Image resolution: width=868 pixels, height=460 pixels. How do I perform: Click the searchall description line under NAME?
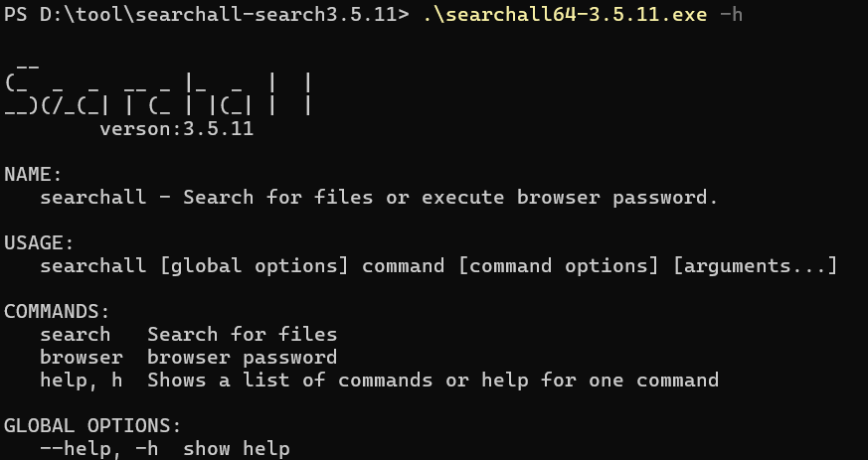(379, 198)
